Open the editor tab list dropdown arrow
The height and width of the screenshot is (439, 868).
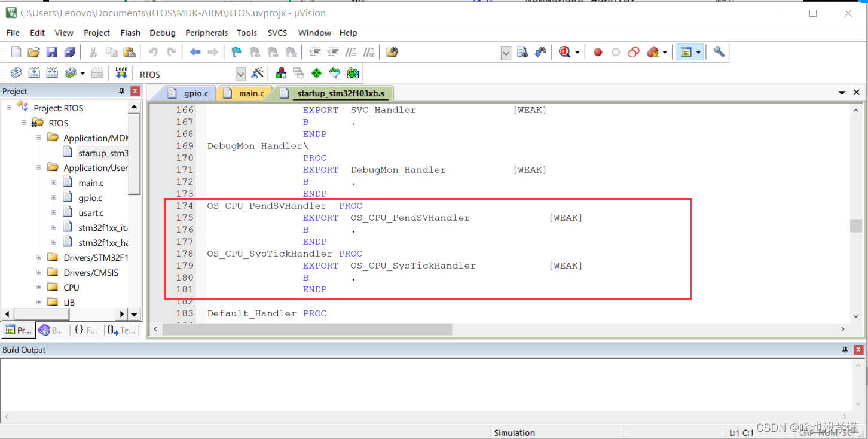[x=842, y=93]
